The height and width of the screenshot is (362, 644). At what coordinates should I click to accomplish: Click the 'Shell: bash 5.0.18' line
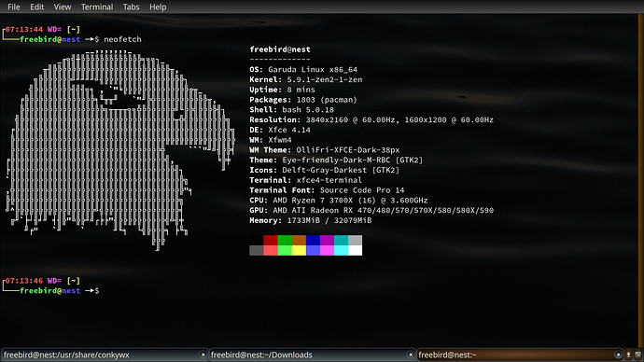coord(291,109)
